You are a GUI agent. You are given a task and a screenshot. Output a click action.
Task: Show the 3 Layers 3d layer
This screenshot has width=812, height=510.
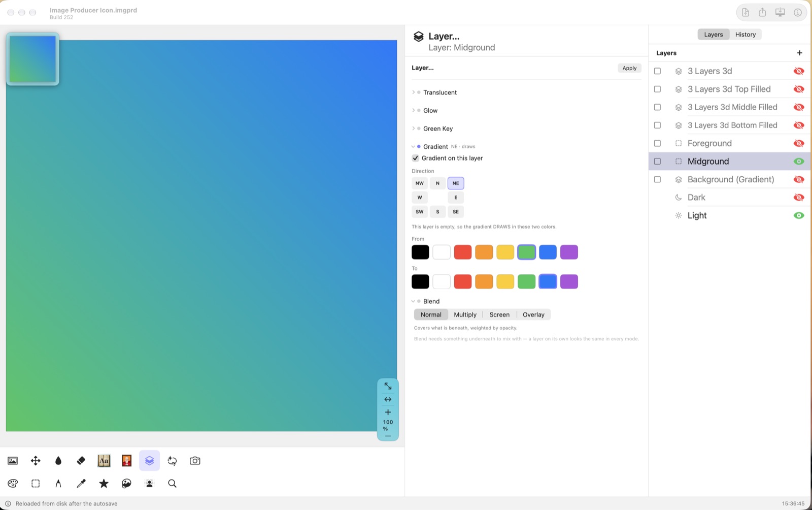pos(799,71)
